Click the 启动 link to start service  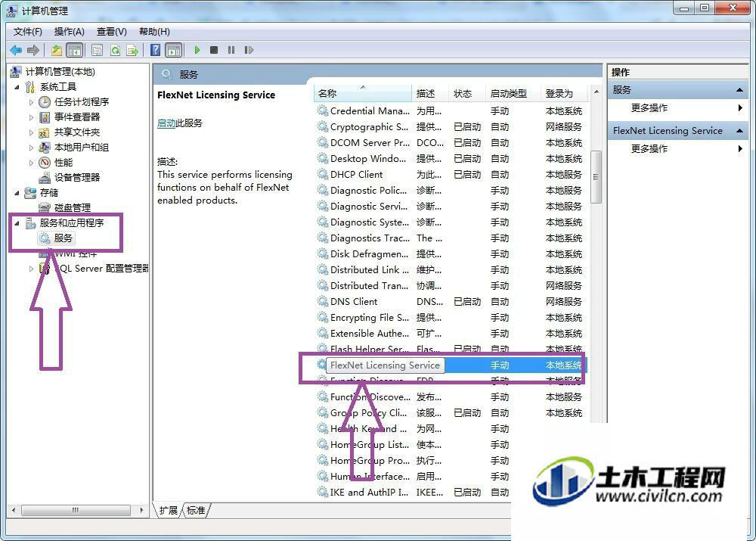(166, 123)
